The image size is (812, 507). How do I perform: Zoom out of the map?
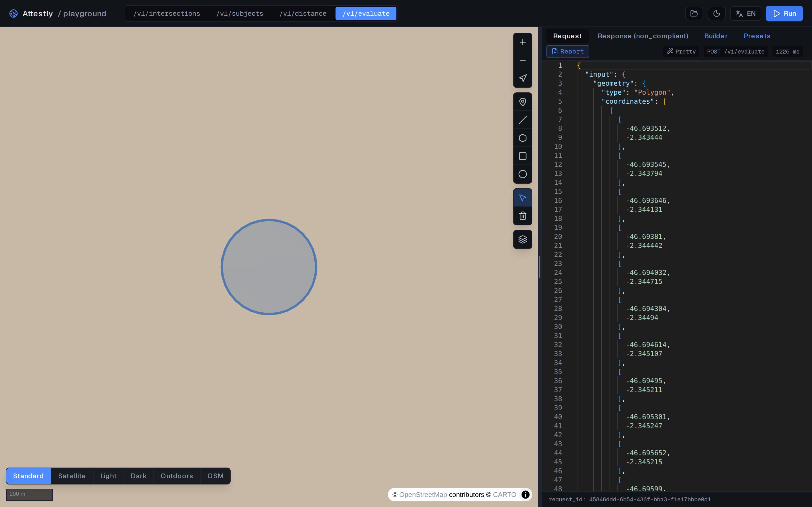522,60
